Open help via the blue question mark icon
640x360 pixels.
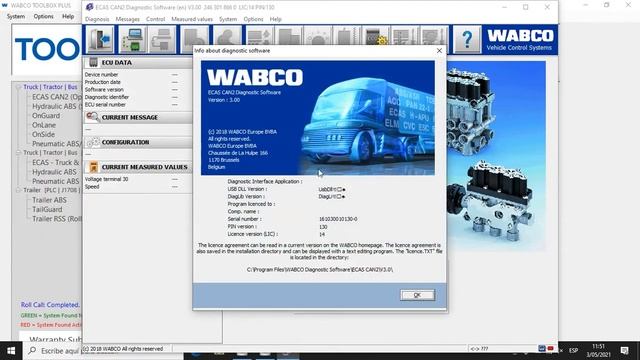pyautogui.click(x=467, y=39)
